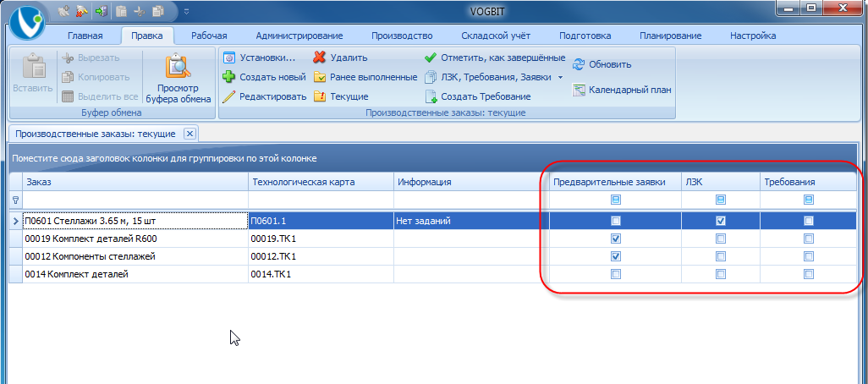Screen dimensions: 868x384
Task: Click Вырезать in the clipboard group
Action: coord(91,58)
